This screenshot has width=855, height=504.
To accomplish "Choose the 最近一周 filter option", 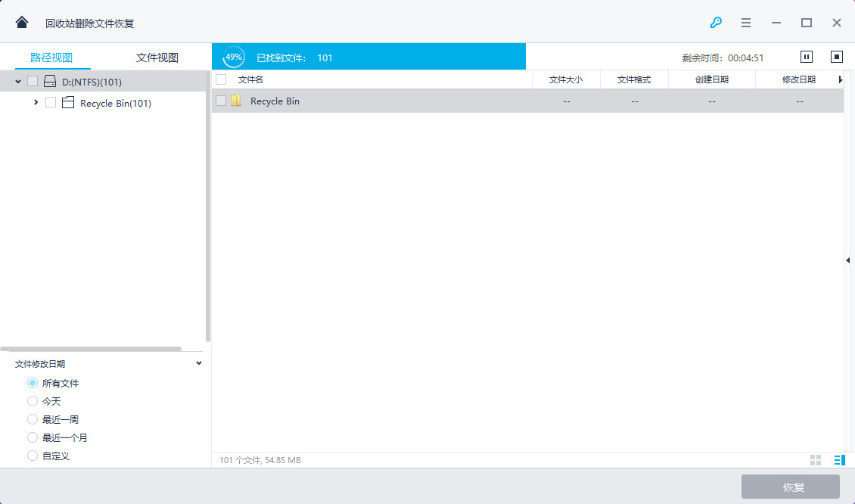I will [x=33, y=419].
